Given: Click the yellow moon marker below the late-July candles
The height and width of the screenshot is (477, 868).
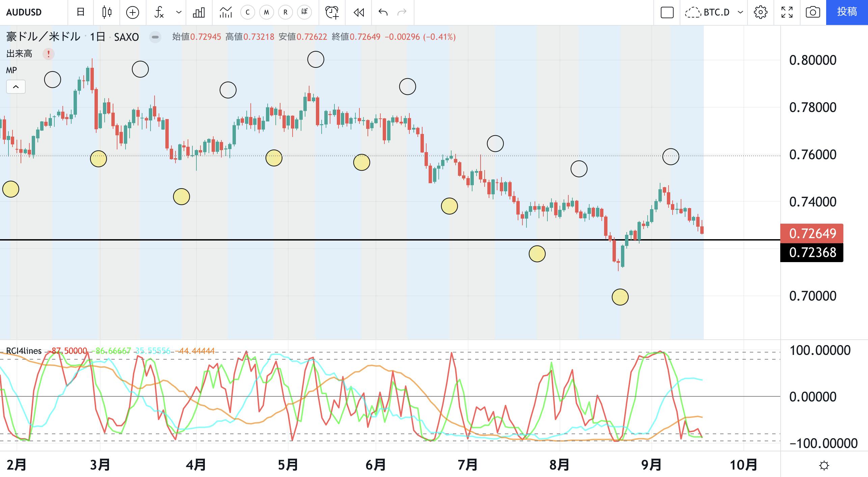Looking at the screenshot, I should tap(537, 254).
